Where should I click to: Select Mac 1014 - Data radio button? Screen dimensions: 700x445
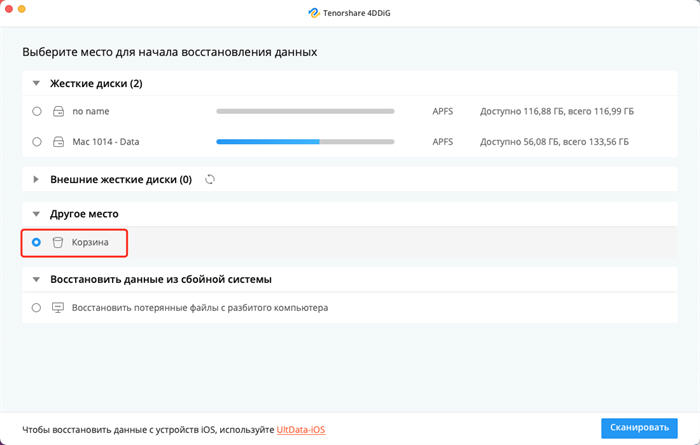pos(37,142)
